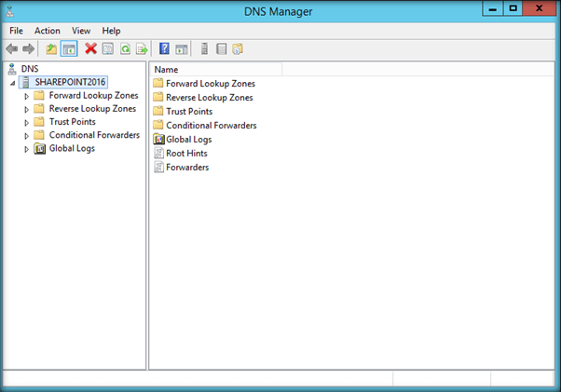Open the View menu
The height and width of the screenshot is (392, 561).
81,31
